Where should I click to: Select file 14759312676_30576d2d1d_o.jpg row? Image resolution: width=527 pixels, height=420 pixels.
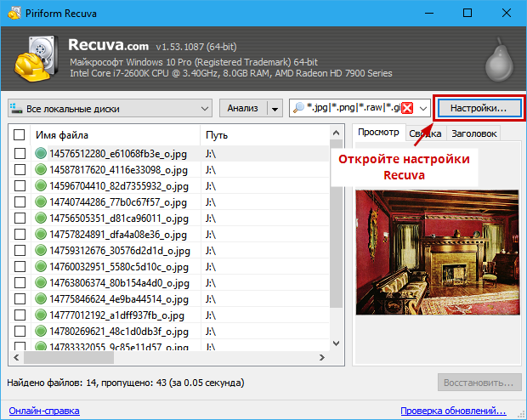click(x=169, y=250)
